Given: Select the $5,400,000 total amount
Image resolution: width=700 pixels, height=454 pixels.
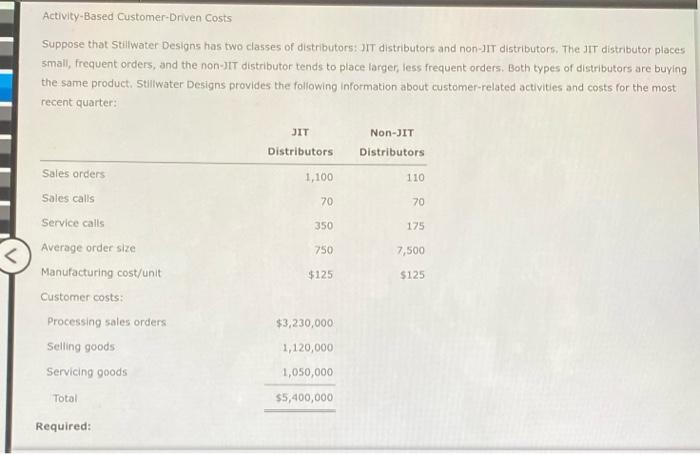Looking at the screenshot, I should coord(304,398).
